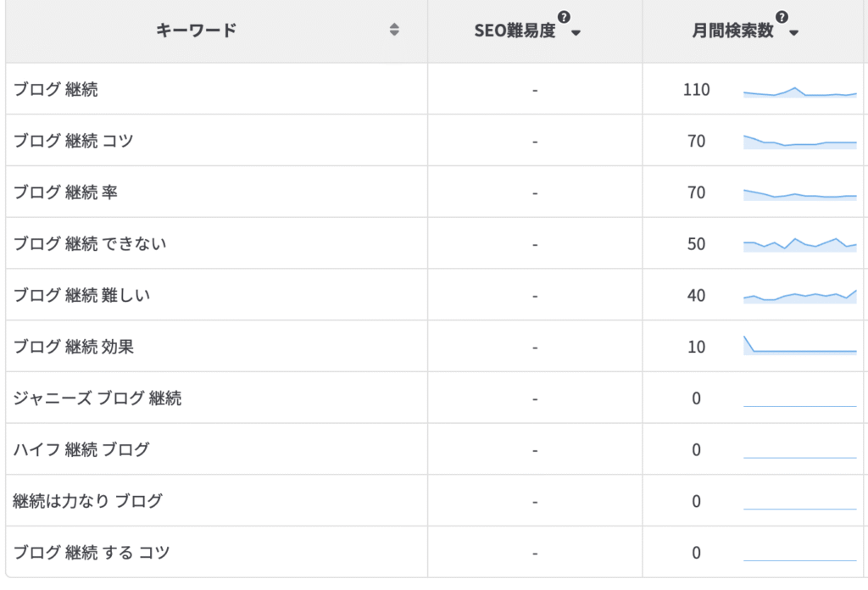Select keyword 継続は力なり ブログ
This screenshot has height=590, width=868.
[87, 501]
